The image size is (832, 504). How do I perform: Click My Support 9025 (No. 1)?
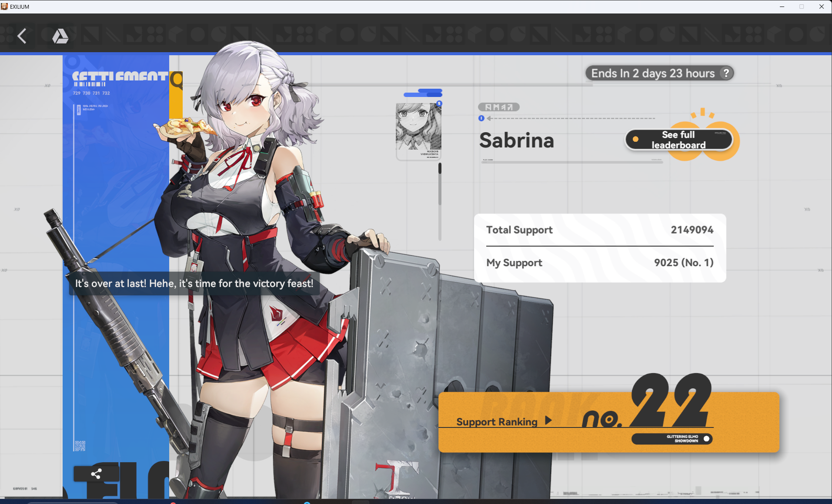[x=600, y=263]
